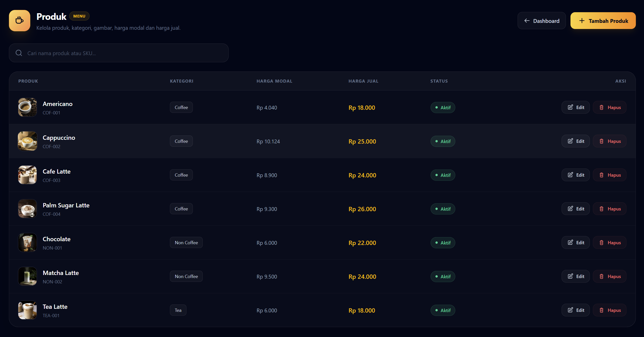Click the Non Coffee tag for Chocolate

tap(186, 243)
